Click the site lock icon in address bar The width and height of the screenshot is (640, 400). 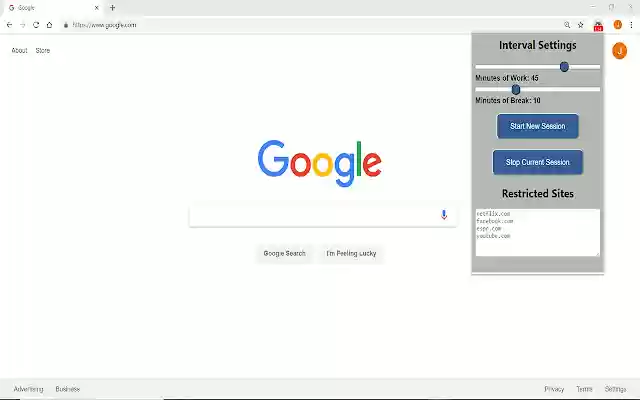tap(66, 25)
